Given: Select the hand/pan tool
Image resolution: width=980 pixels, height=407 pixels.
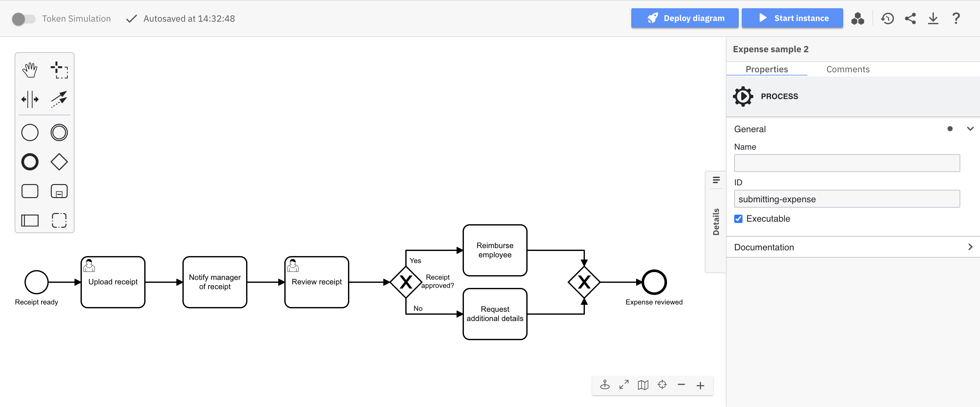Looking at the screenshot, I should click(x=30, y=70).
